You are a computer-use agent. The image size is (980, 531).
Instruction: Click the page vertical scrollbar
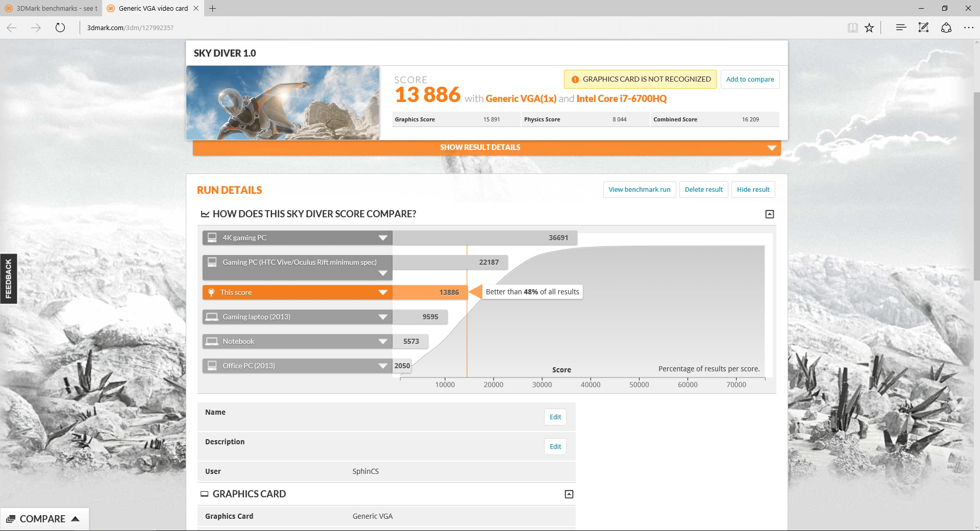[976, 186]
